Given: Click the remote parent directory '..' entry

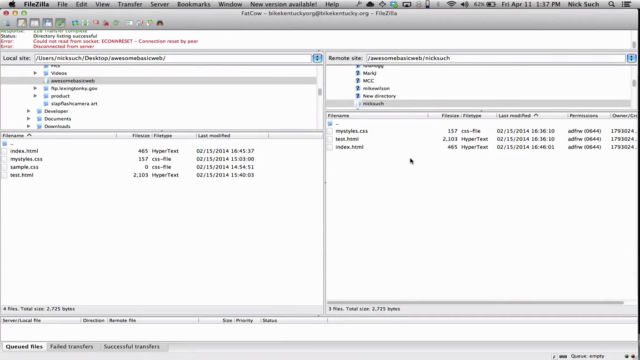Looking at the screenshot, I should (x=337, y=123).
